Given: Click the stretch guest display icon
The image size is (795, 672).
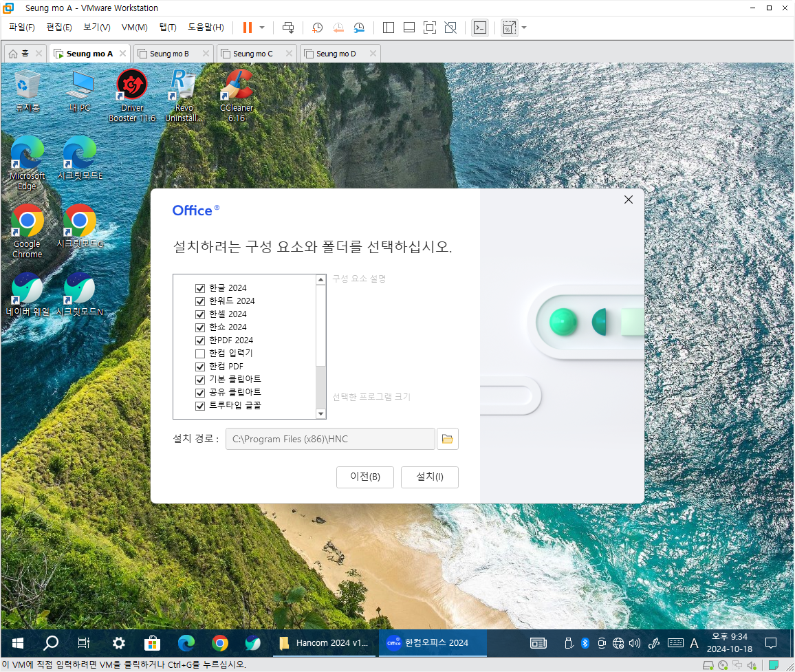Looking at the screenshot, I should (509, 28).
